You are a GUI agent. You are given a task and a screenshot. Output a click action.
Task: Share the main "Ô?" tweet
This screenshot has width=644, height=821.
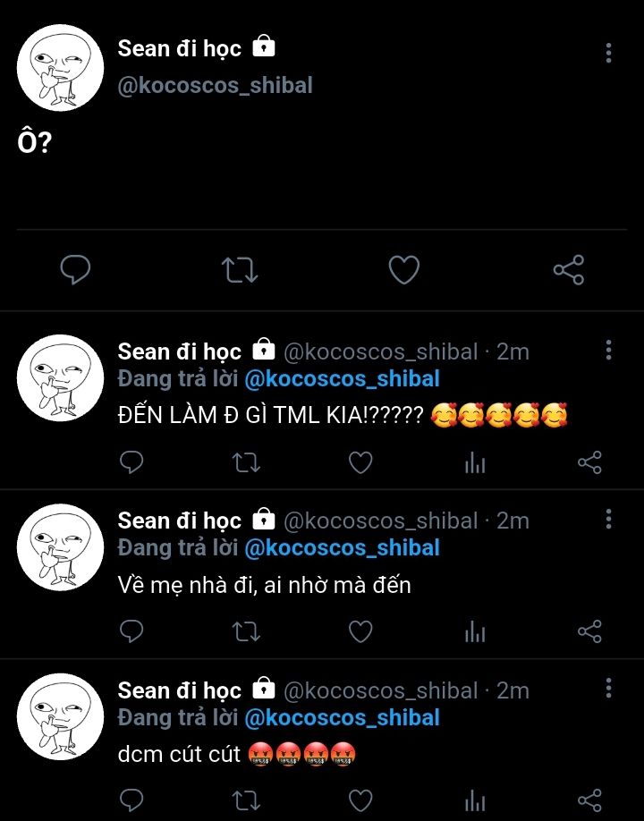click(569, 269)
